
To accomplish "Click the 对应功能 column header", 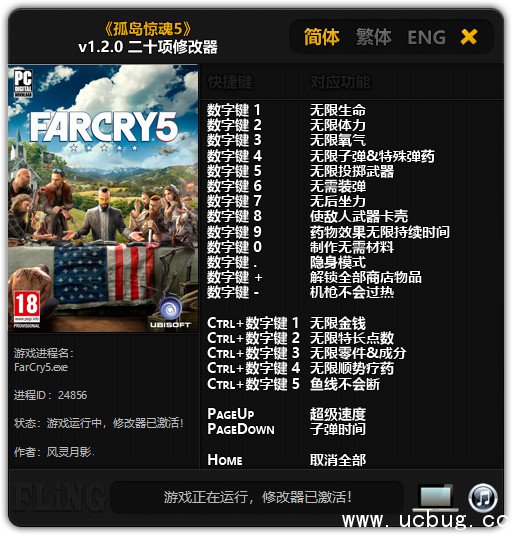I will click(x=340, y=82).
